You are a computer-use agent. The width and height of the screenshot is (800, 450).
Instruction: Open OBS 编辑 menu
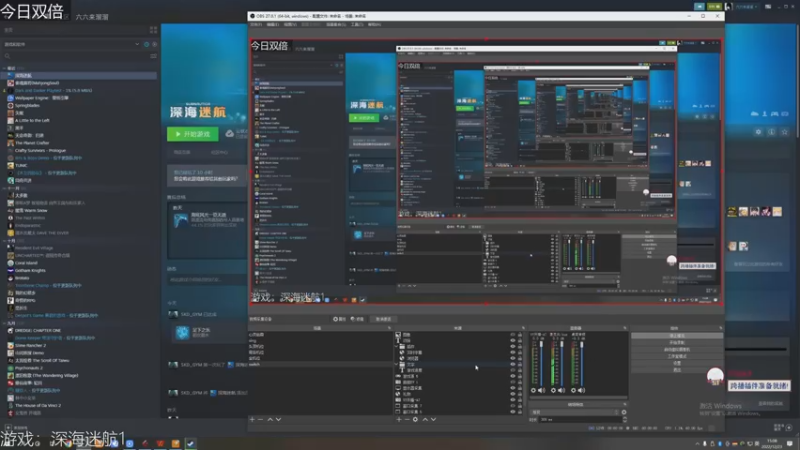coord(273,24)
